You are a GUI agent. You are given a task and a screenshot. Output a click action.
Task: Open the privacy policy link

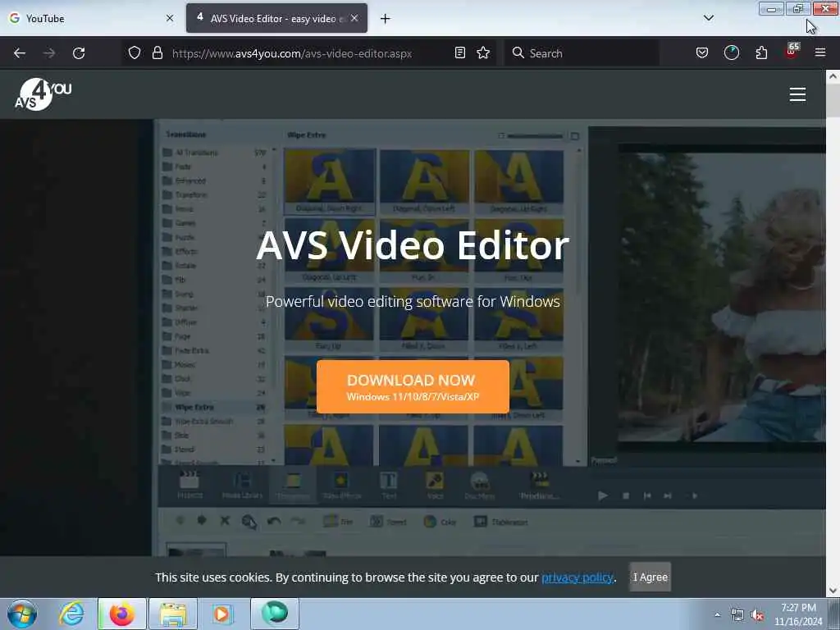pyautogui.click(x=577, y=577)
